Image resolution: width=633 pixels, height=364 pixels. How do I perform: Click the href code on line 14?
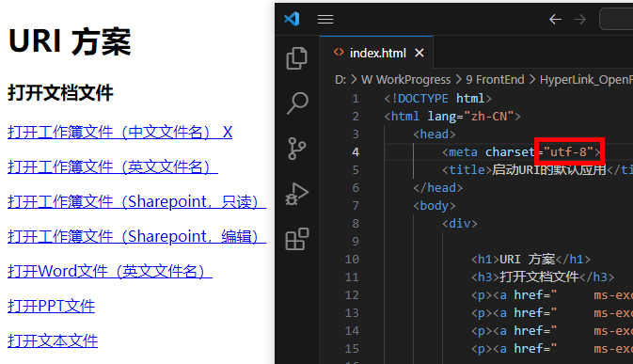[x=552, y=330]
